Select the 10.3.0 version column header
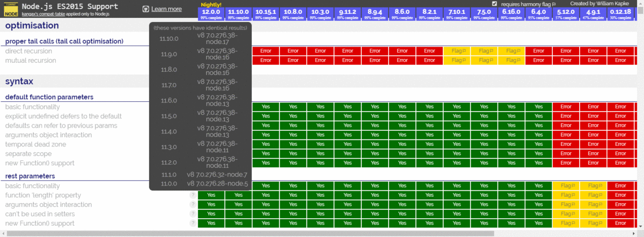The image size is (644, 237). [x=320, y=14]
